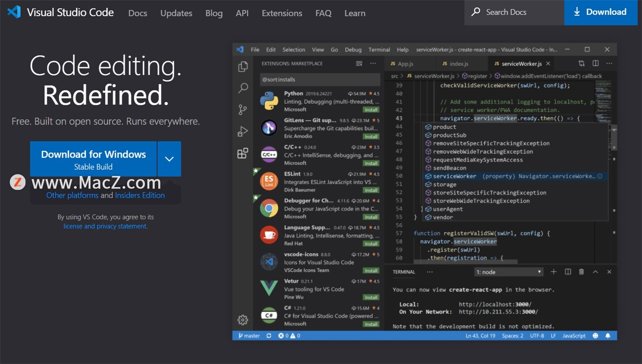642x364 pixels.
Task: Click the open changes compare icon
Action: 581,63
